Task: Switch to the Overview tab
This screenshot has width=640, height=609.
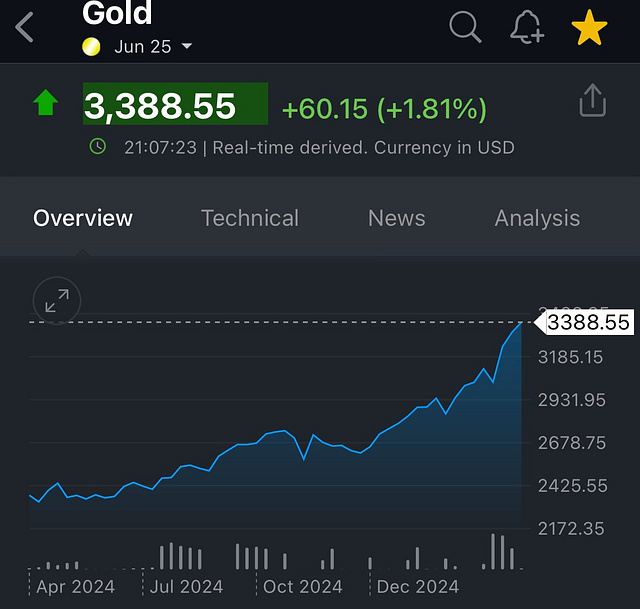Action: pos(83,218)
